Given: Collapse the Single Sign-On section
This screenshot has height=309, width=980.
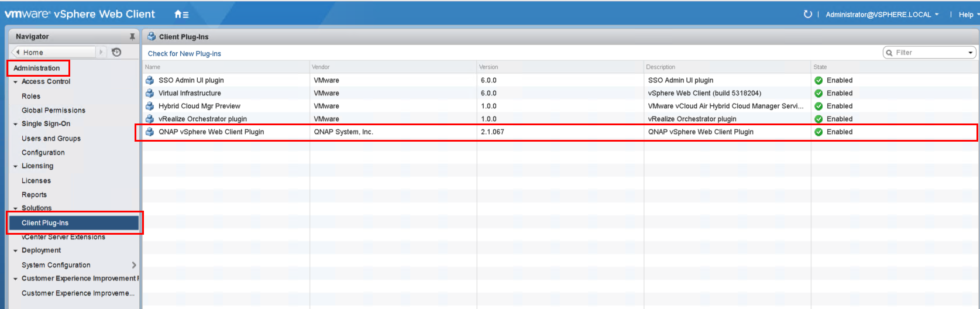Looking at the screenshot, I should tap(16, 124).
